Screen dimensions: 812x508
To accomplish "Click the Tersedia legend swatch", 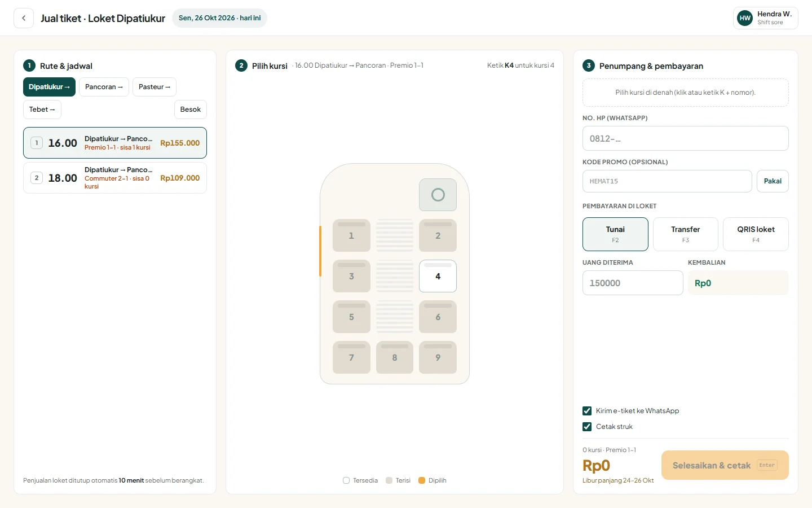I will pyautogui.click(x=346, y=480).
